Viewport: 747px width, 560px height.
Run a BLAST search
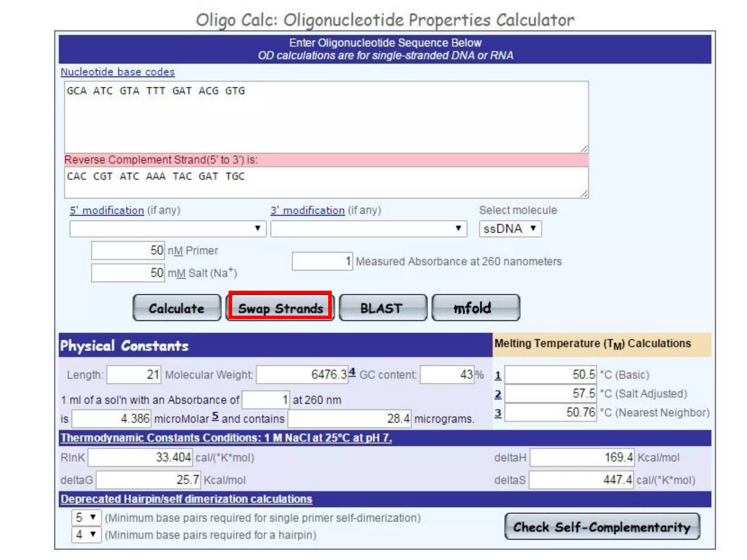pos(382,308)
